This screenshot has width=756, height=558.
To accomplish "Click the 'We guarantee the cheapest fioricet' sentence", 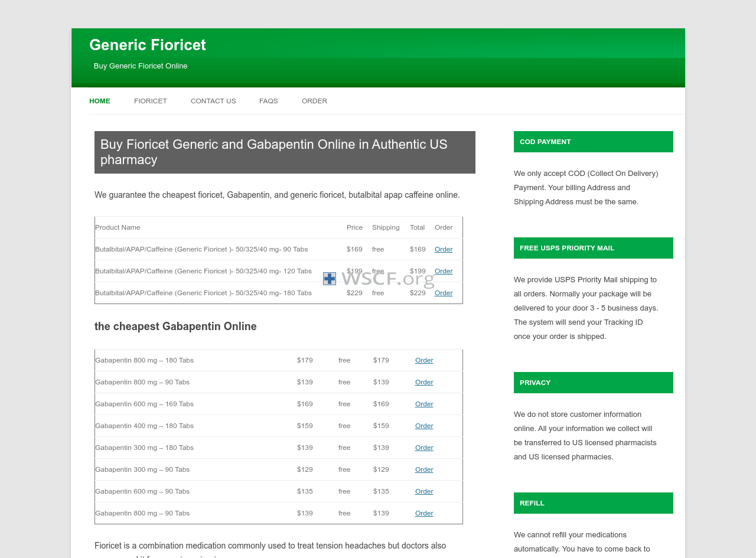I will click(x=277, y=195).
